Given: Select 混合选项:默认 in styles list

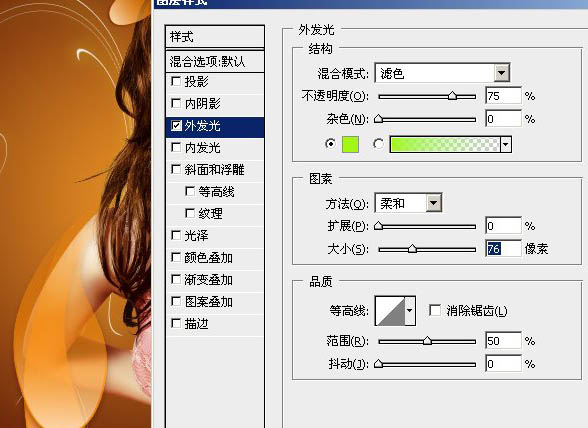Looking at the screenshot, I should tap(215, 62).
